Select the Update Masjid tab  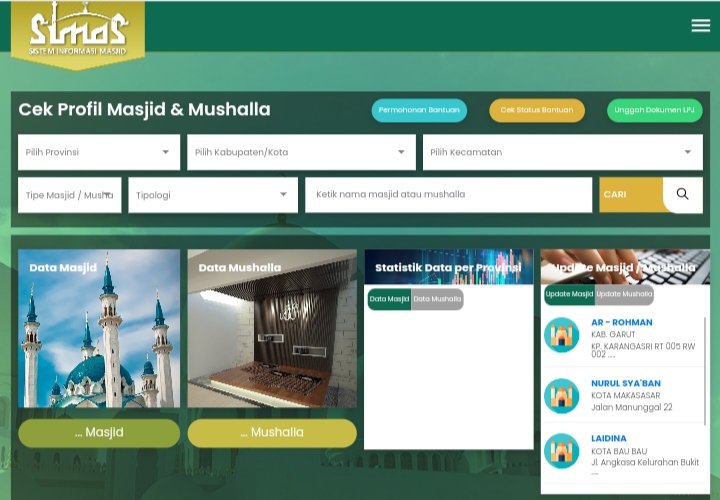[x=569, y=294]
